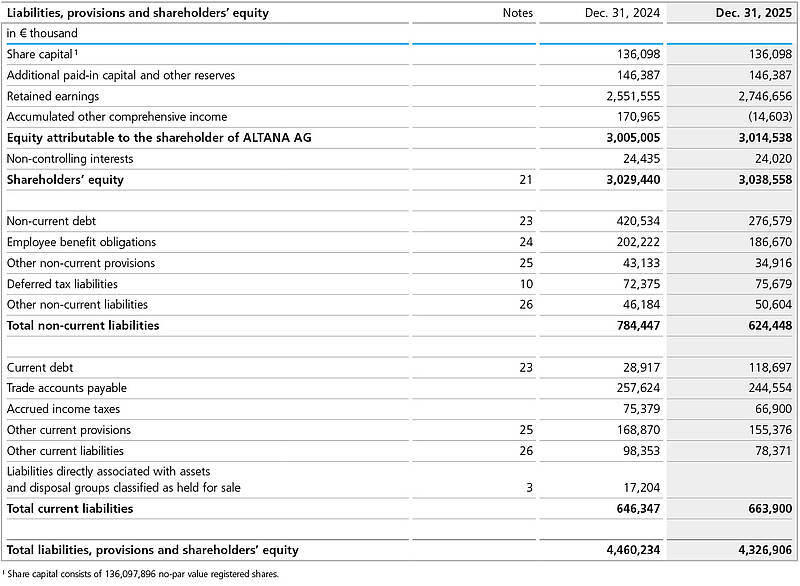Click note 3 for held-for-sale liabilities
The height and width of the screenshot is (586, 800).
coord(529,488)
